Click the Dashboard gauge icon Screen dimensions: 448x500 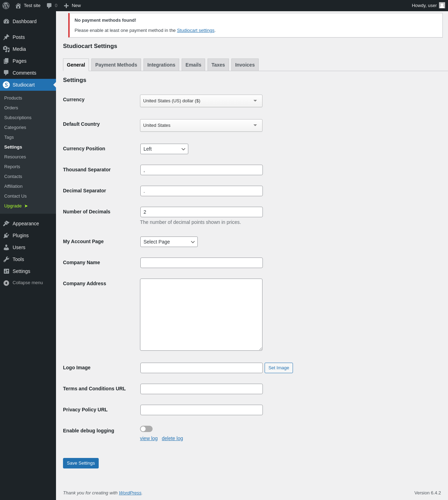(6, 21)
